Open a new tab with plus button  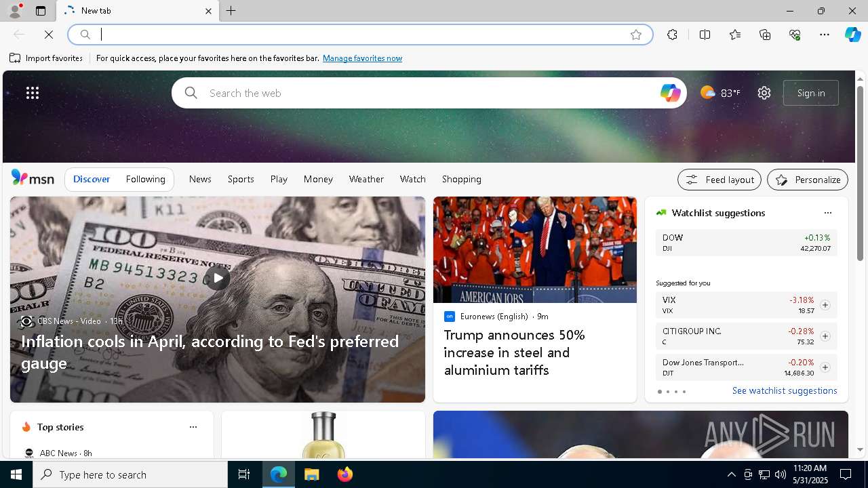(231, 11)
